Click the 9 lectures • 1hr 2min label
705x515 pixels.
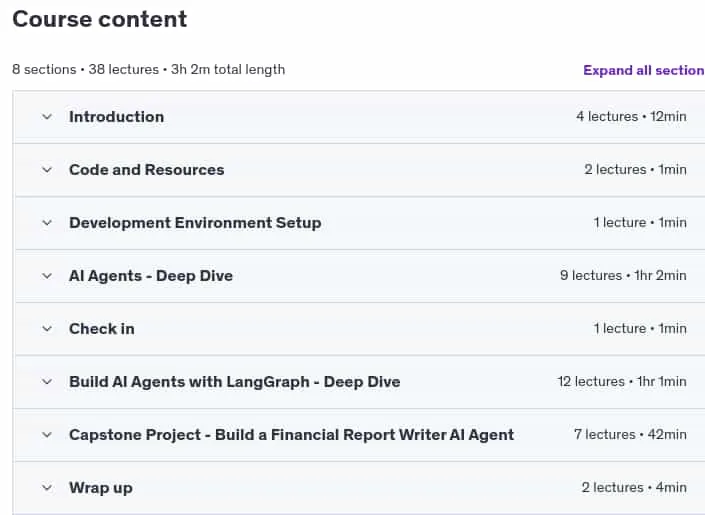(x=623, y=275)
